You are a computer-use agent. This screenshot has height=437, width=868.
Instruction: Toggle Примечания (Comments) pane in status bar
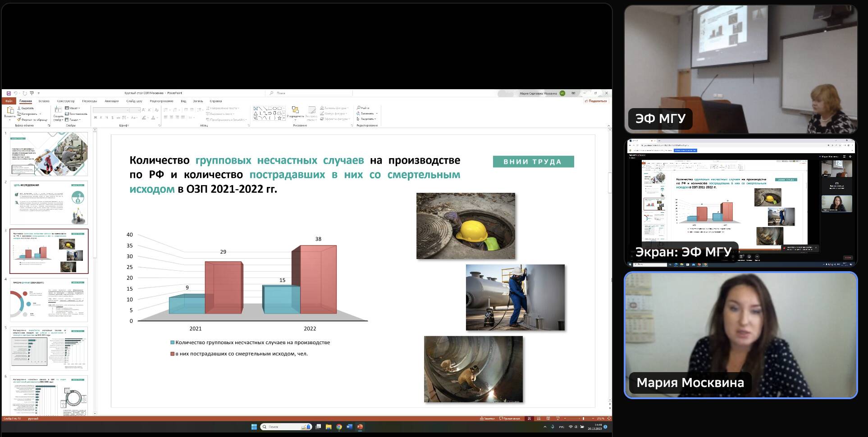(x=510, y=419)
